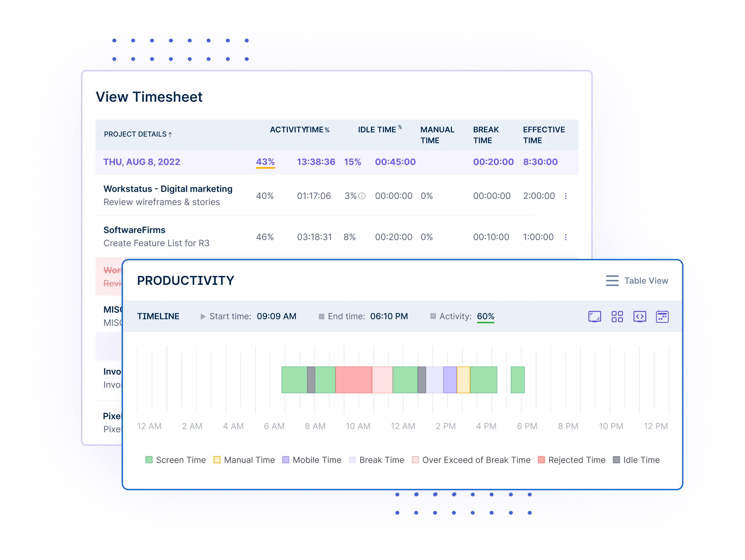The width and height of the screenshot is (745, 560).
Task: Click the monitor/screen view icon
Action: [x=595, y=316]
